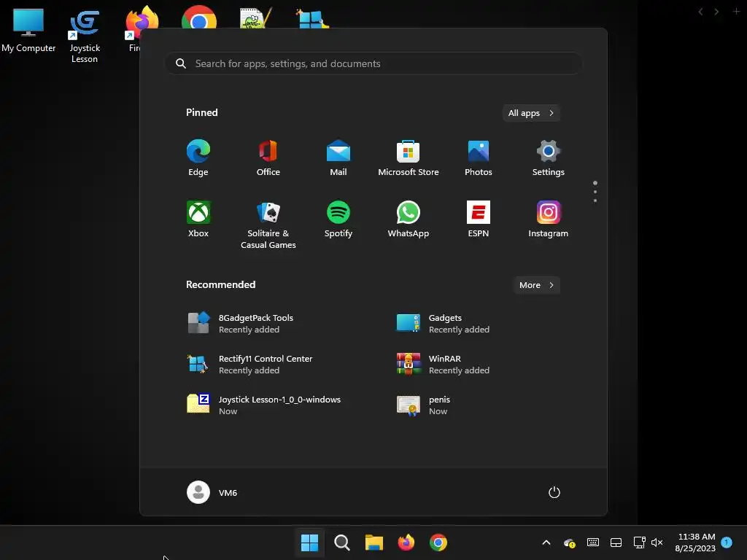Click More in Recommended section
The width and height of the screenshot is (747, 560).
(536, 285)
